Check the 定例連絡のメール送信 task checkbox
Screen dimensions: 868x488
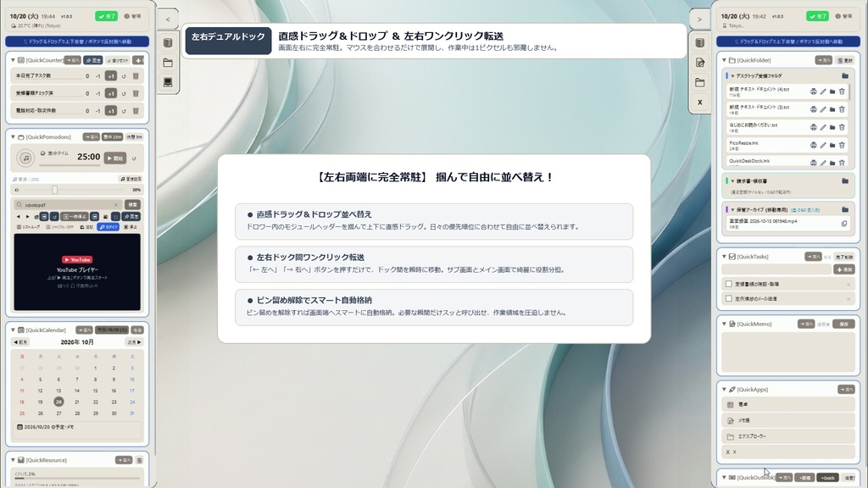[x=729, y=299]
